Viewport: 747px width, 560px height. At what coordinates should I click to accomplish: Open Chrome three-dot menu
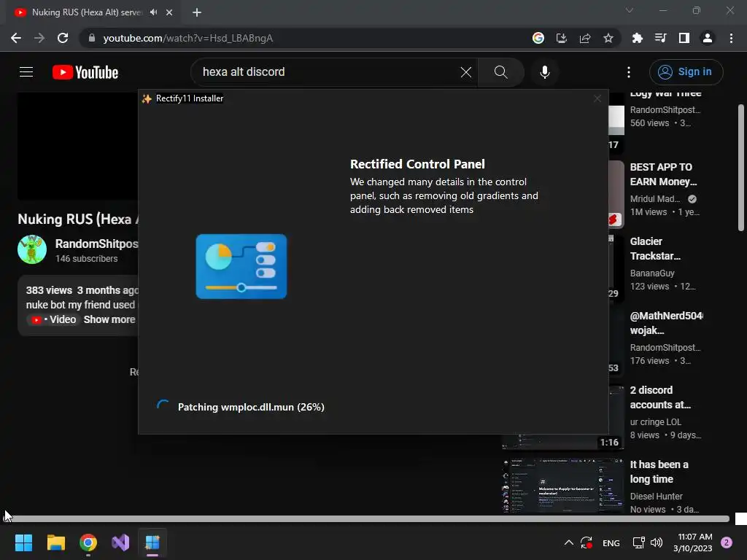point(731,38)
